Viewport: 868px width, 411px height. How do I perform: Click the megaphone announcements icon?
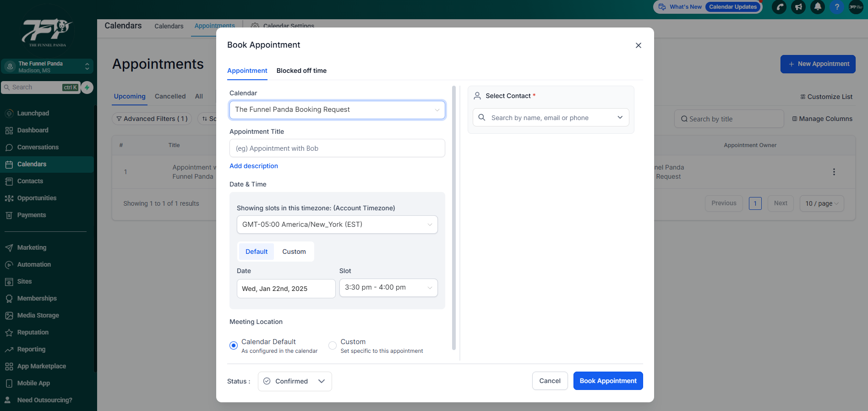coord(798,7)
